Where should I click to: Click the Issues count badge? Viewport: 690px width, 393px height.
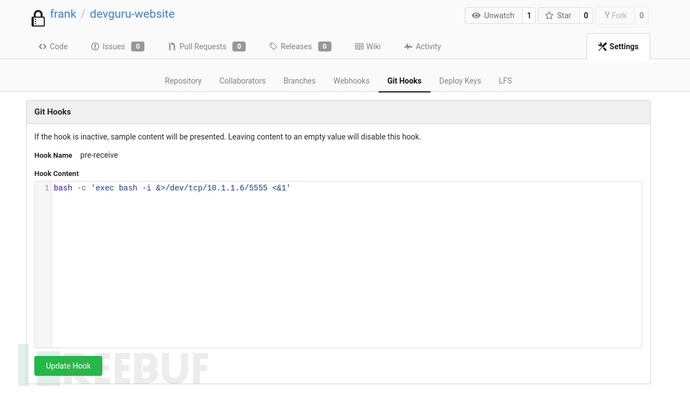pos(138,47)
